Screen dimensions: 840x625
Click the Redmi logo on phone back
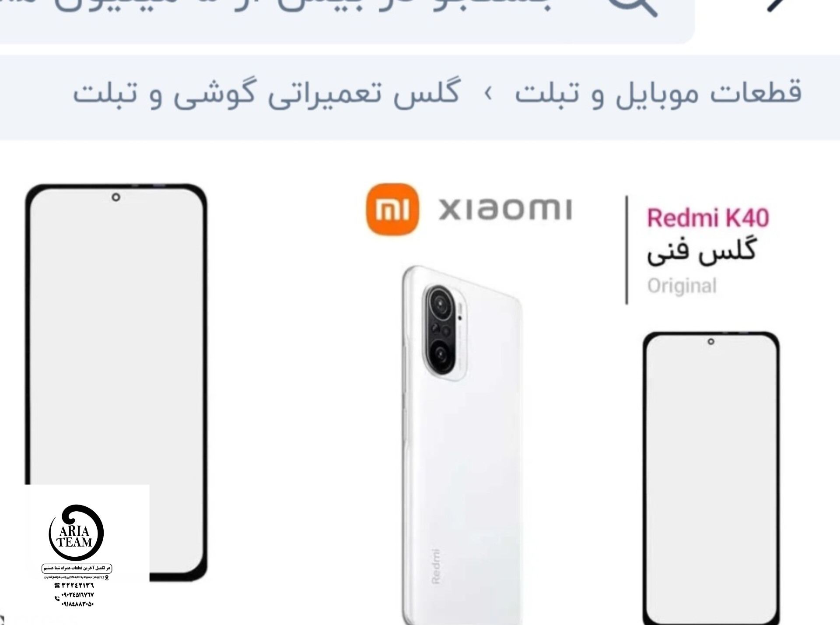(x=436, y=566)
